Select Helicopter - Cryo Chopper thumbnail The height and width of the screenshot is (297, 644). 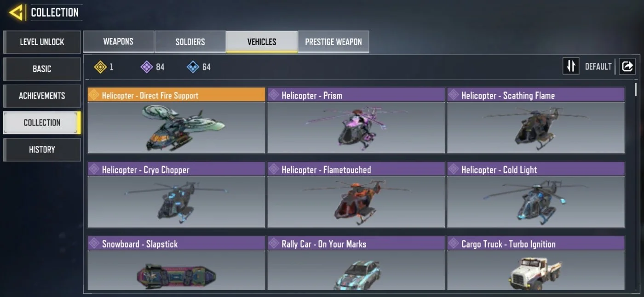coord(176,202)
